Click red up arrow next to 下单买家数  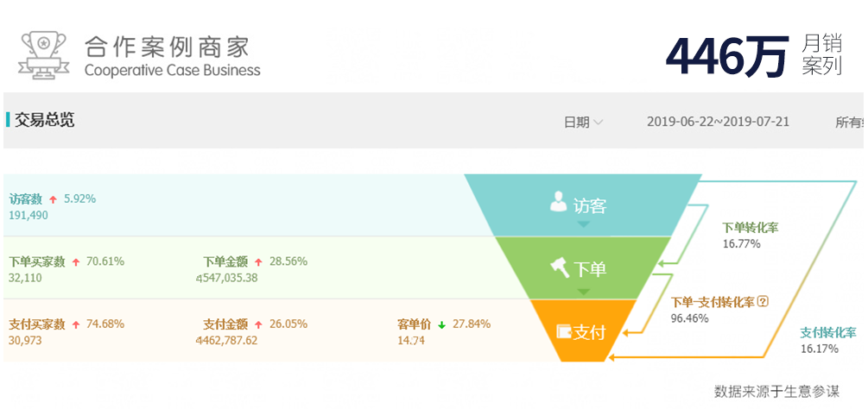pyautogui.click(x=76, y=262)
